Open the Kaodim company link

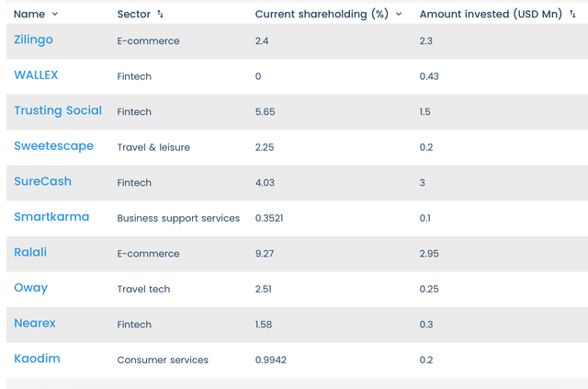[37, 359]
